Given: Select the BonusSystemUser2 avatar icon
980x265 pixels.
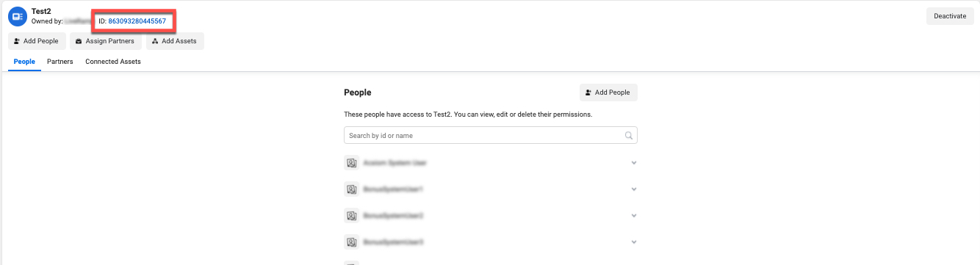Looking at the screenshot, I should click(351, 216).
